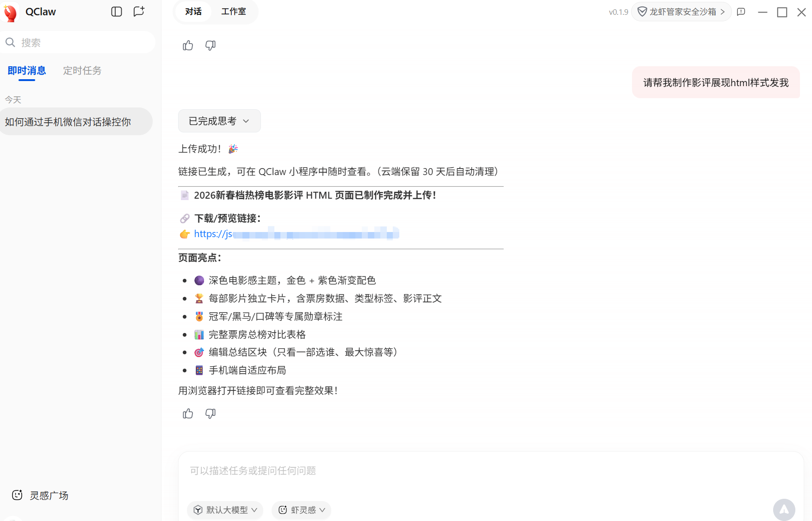This screenshot has height=521, width=812.
Task: Select the 定时任务 tab
Action: [x=82, y=70]
